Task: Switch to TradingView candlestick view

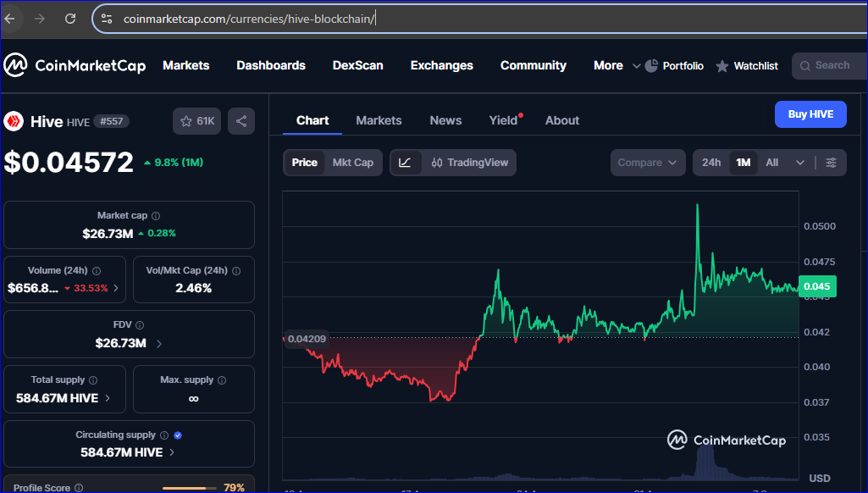Action: [469, 163]
